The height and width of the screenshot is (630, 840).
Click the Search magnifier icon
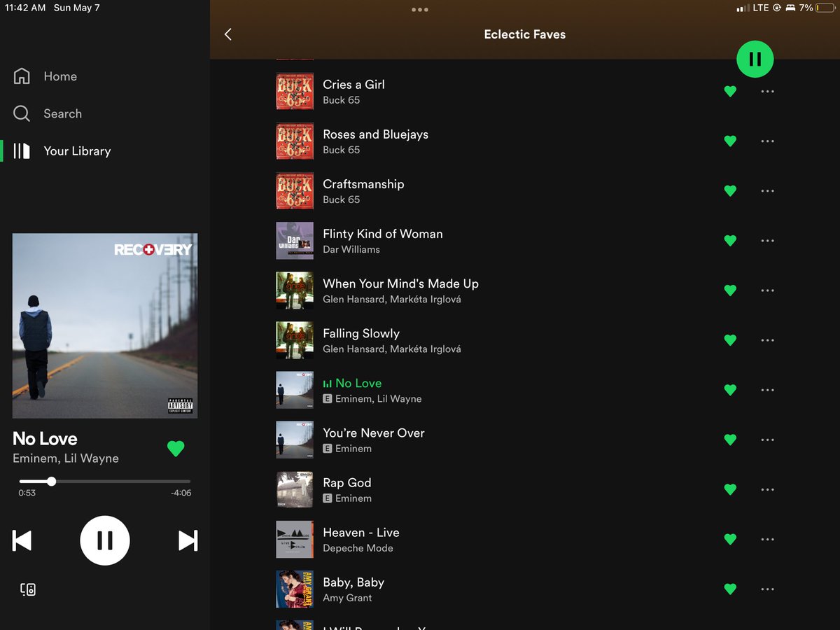(x=22, y=113)
